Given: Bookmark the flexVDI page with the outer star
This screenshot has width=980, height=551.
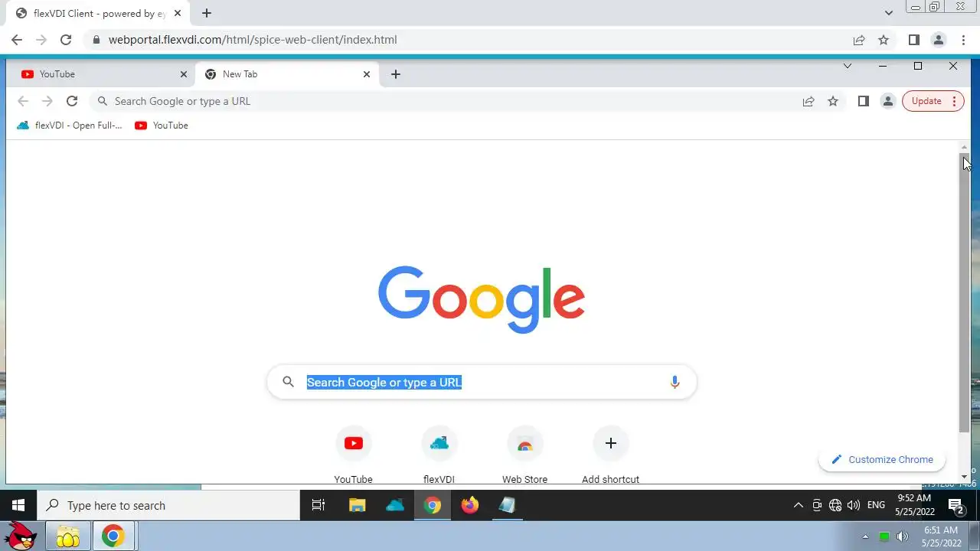Looking at the screenshot, I should [884, 40].
